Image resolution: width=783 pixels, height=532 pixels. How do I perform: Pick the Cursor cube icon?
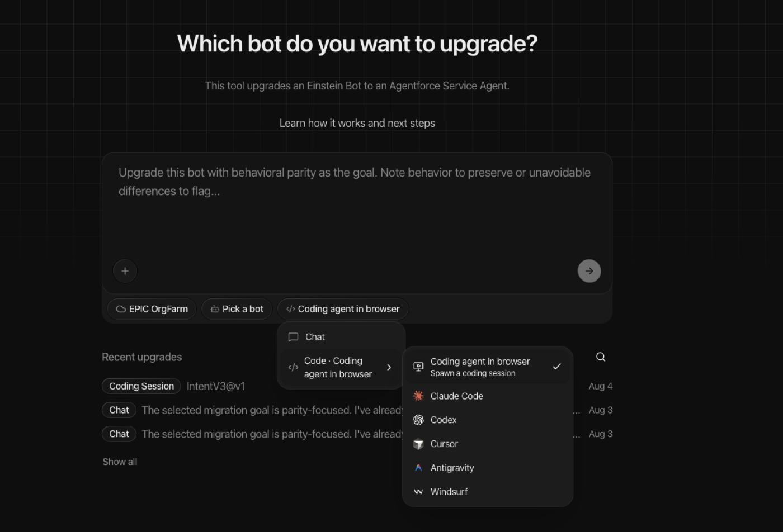[418, 444]
